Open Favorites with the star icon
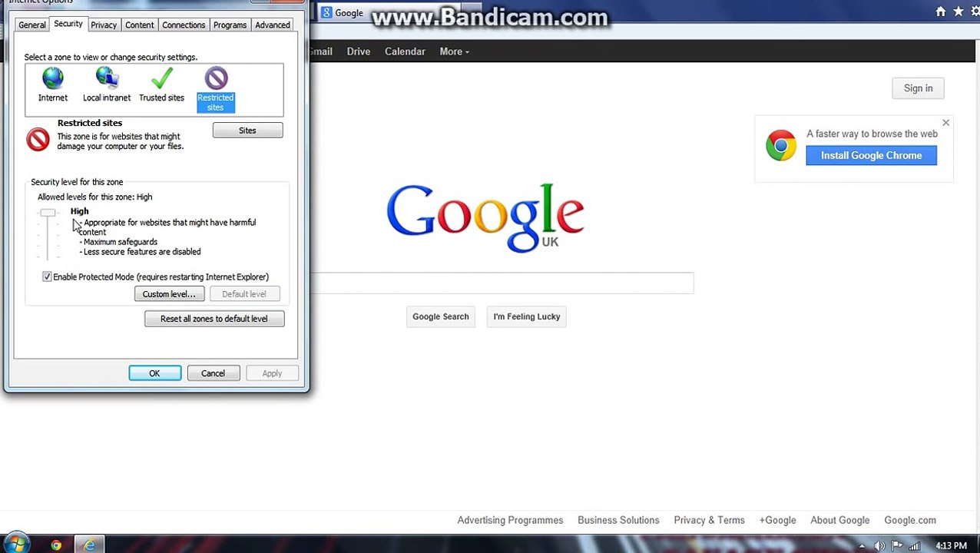Viewport: 980px width, 553px height. (958, 12)
